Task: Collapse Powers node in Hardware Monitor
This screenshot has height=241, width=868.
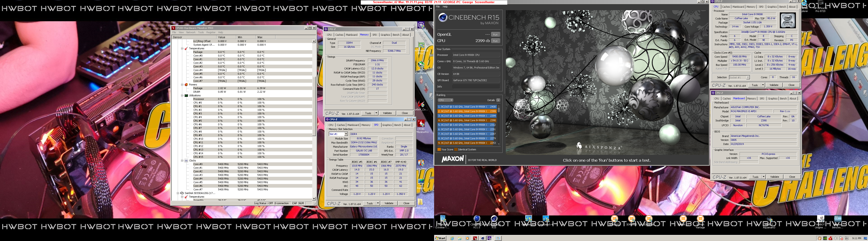Action: [x=182, y=85]
